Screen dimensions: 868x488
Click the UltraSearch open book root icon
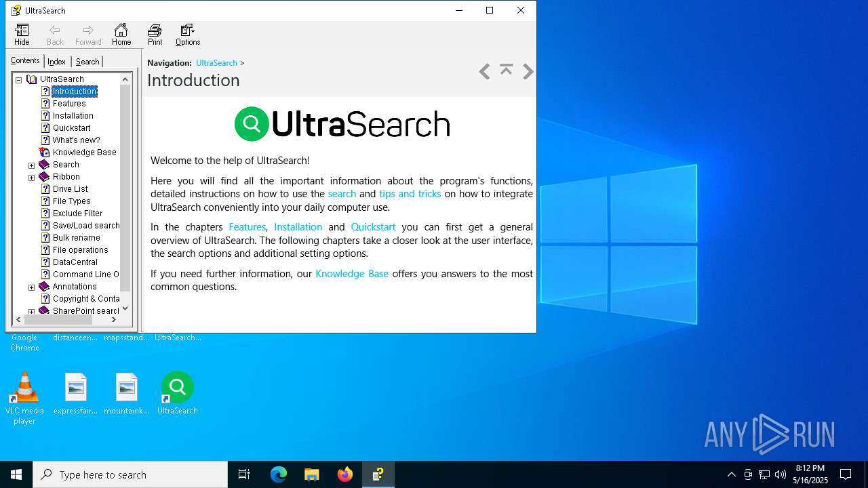click(31, 79)
